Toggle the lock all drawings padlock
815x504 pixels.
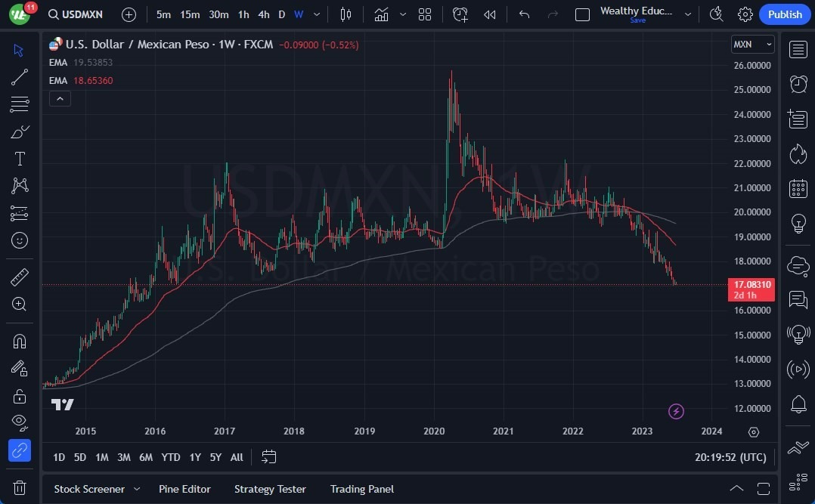pyautogui.click(x=19, y=395)
